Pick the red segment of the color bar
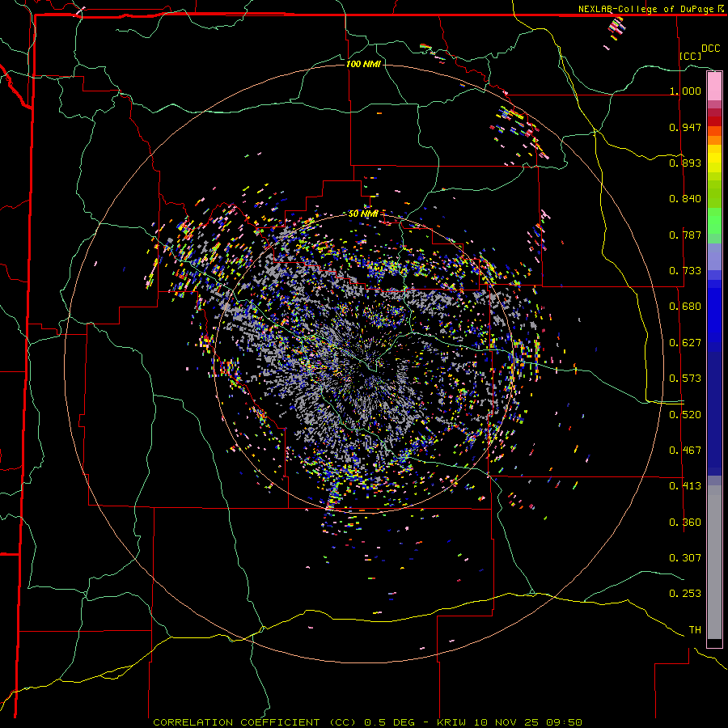 (x=714, y=121)
